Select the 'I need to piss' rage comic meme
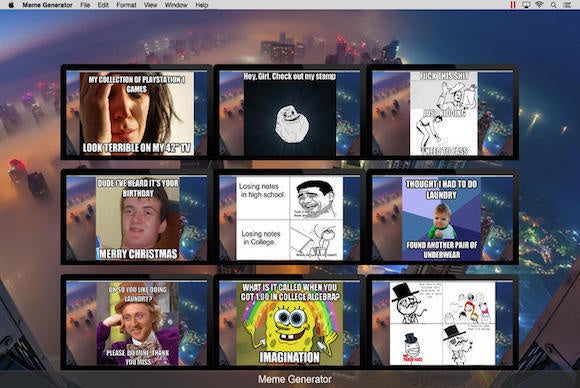 coord(442,112)
